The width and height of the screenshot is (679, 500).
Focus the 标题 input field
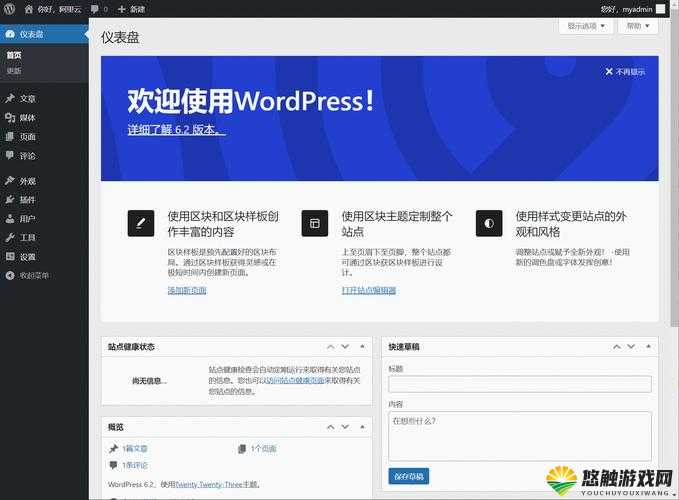click(520, 384)
